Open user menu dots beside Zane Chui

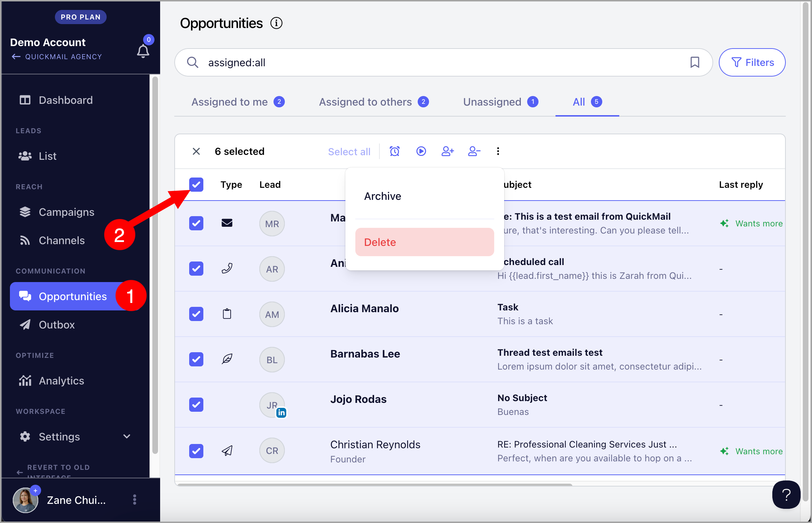click(x=135, y=500)
